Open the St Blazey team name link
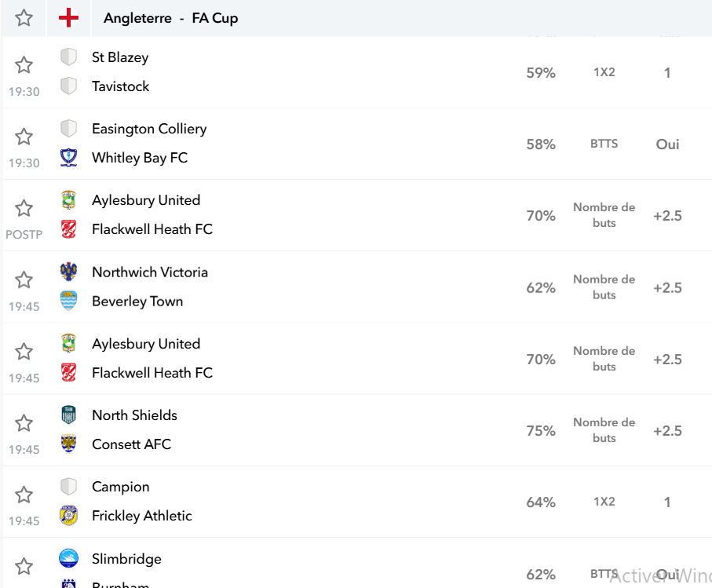Screen dimensions: 712x588 click(120, 57)
